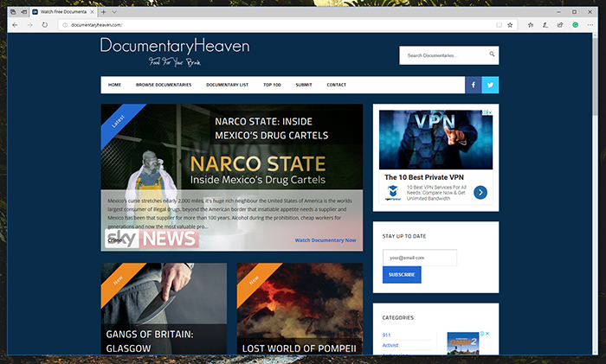606x364 pixels.
Task: Click the set tabs aside icon
Action: click(24, 12)
